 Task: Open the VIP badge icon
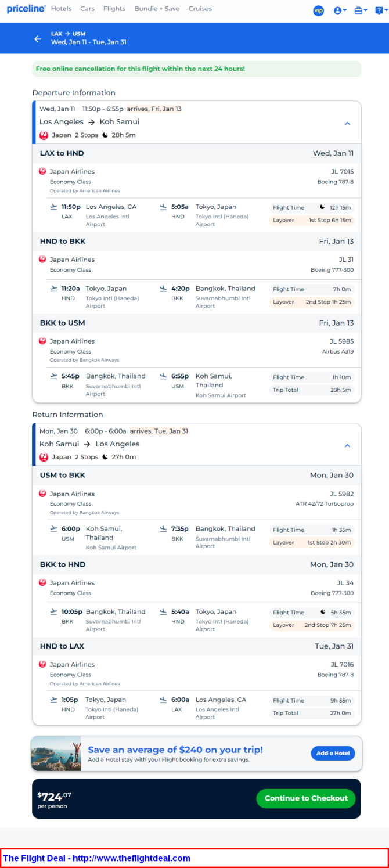pyautogui.click(x=318, y=10)
